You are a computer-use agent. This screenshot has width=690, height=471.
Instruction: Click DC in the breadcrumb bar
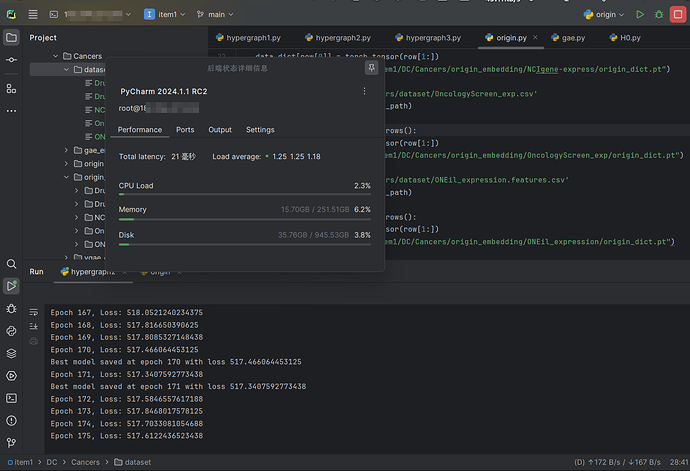52,462
